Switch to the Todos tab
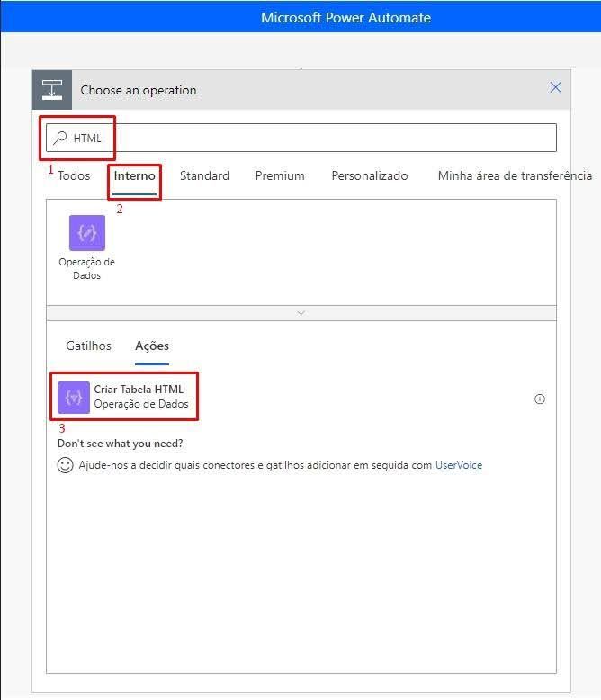Screen dimensions: 601x700 click(x=74, y=175)
